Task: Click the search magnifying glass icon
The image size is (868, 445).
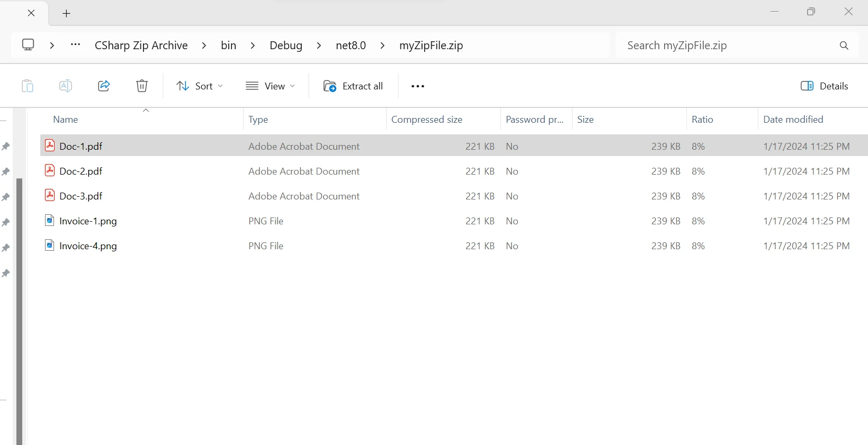Action: coord(844,46)
